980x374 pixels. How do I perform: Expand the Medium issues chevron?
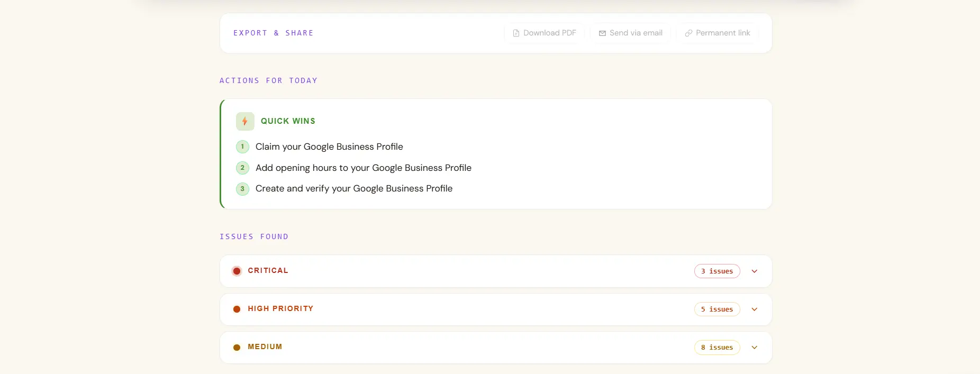[755, 348]
